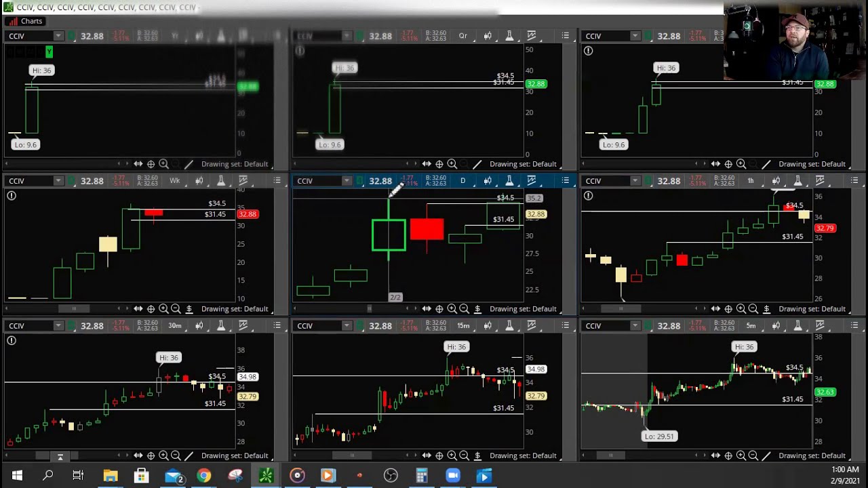Change the D timeframe button
This screenshot has height=488, width=868.
tap(463, 181)
